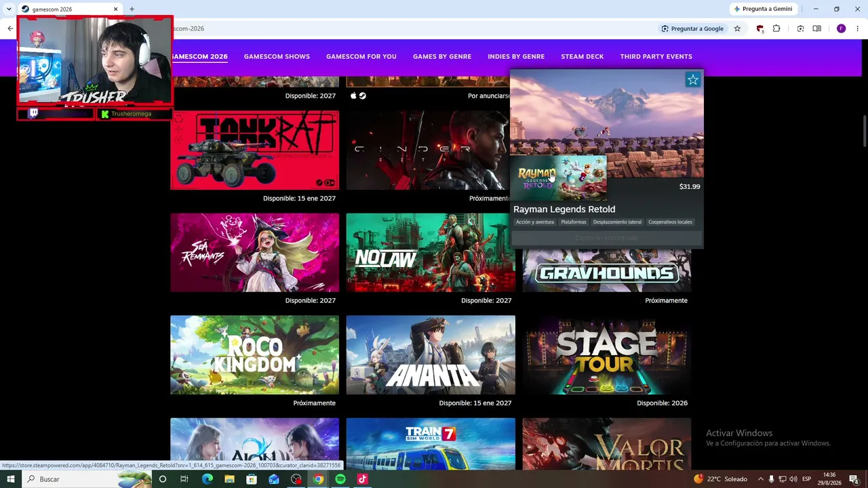Open a new browser tab
Image resolution: width=868 pixels, height=488 pixels.
132,9
